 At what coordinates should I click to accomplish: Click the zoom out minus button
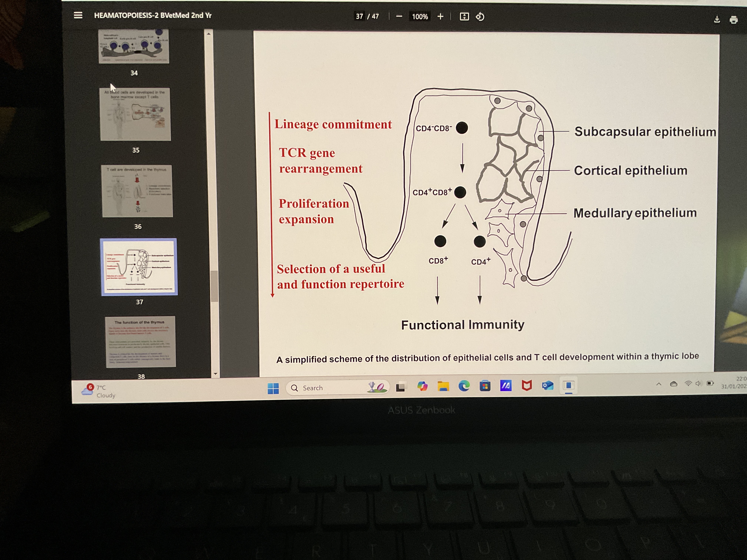(x=399, y=16)
